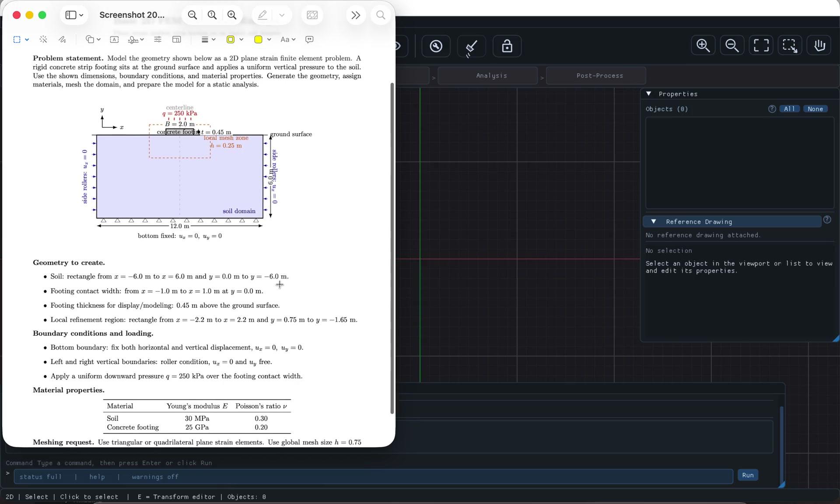Show more Preview toolbar items
The image size is (840, 504).
(356, 15)
